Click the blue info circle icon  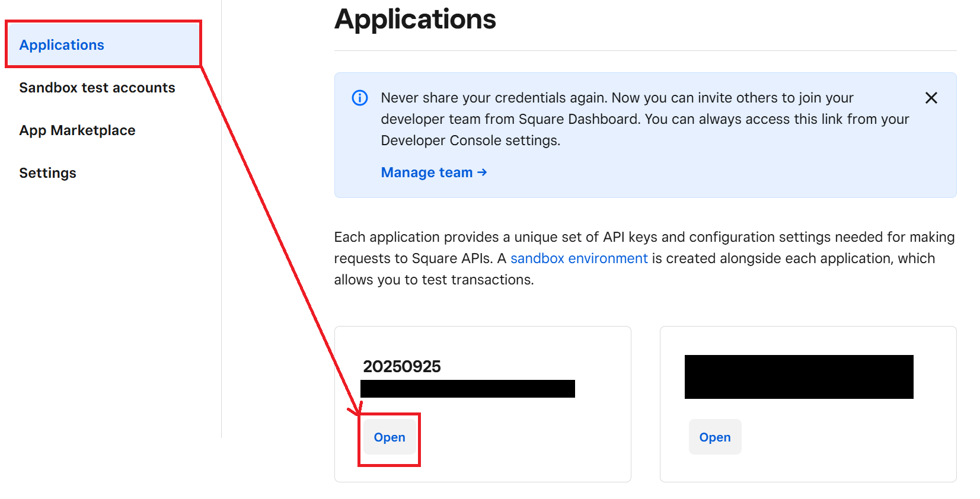360,98
